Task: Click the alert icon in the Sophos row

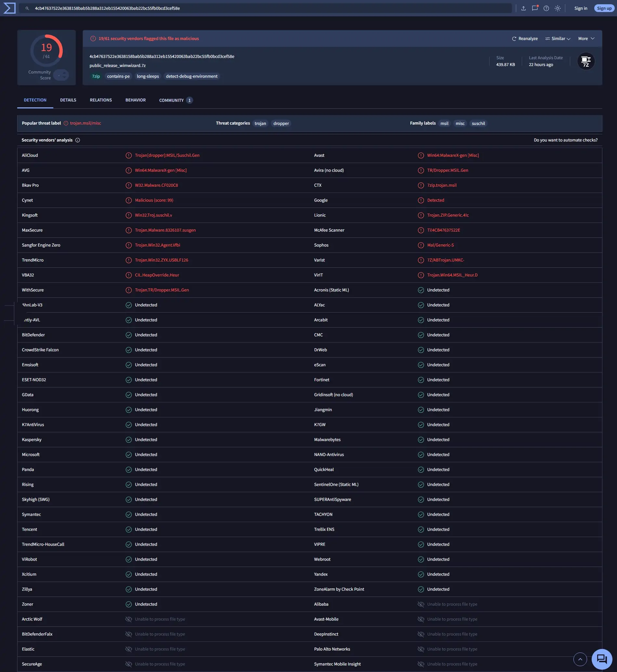Action: pyautogui.click(x=421, y=245)
